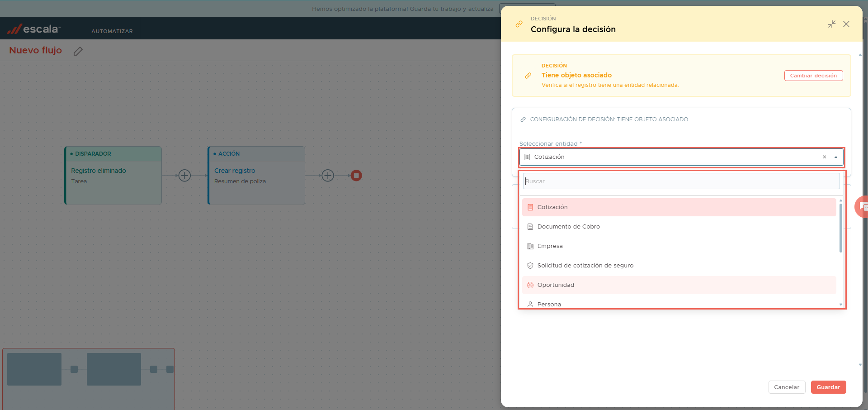
Task: Select the Oportunidad option
Action: tap(679, 285)
